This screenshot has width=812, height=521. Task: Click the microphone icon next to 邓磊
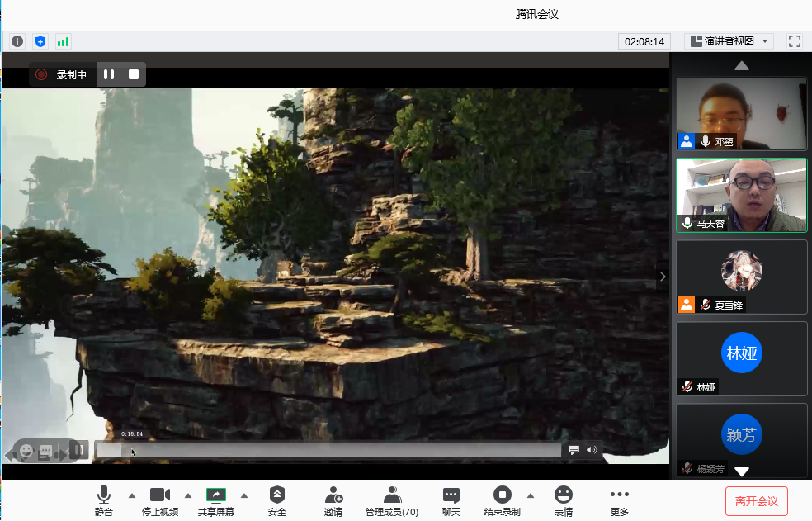click(x=705, y=141)
